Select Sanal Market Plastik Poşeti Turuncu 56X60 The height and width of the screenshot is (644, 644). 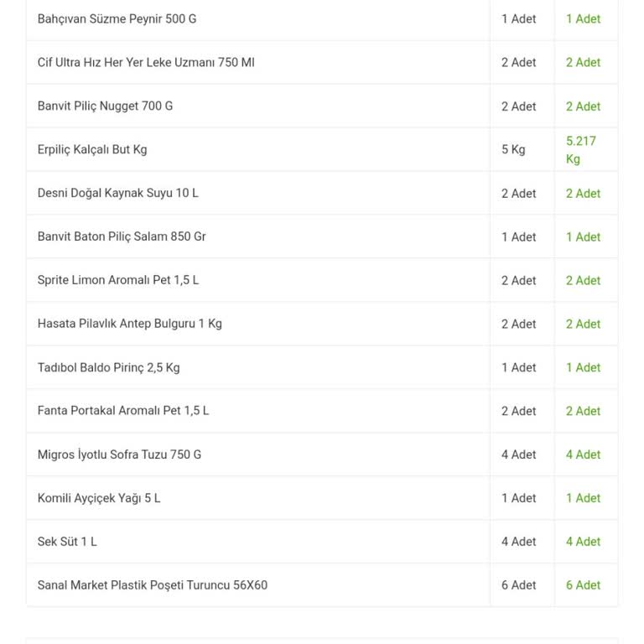point(153,585)
